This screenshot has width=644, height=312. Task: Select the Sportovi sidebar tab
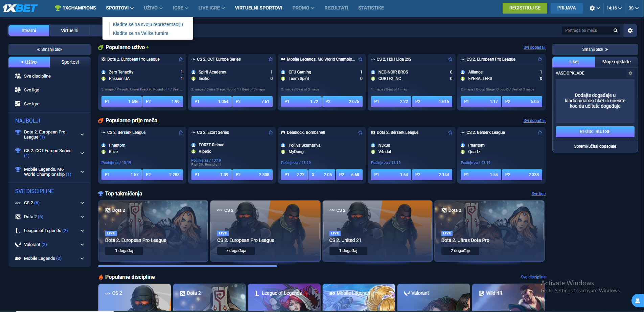point(70,62)
